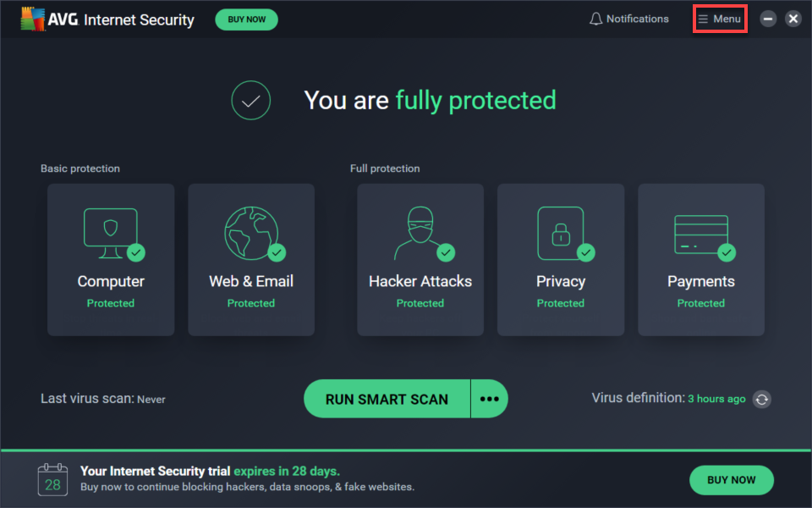Open the Payments card tile
812x508 pixels.
tap(701, 260)
